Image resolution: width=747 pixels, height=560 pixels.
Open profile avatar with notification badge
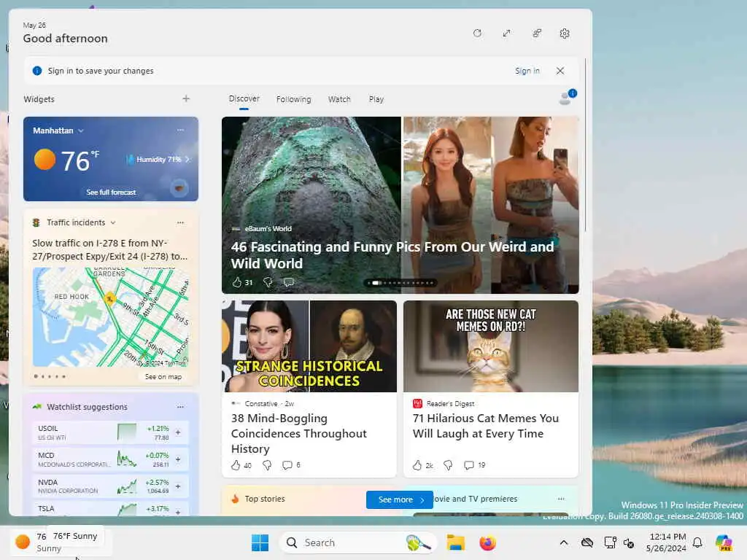(x=567, y=97)
